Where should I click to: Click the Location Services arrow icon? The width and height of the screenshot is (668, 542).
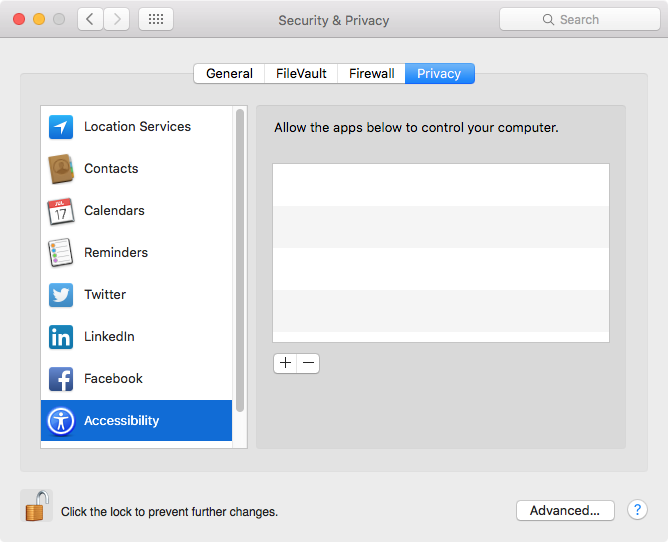tap(61, 127)
